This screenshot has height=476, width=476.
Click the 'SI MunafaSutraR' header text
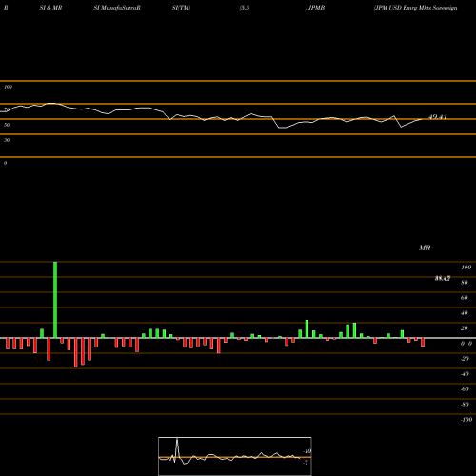117,8
